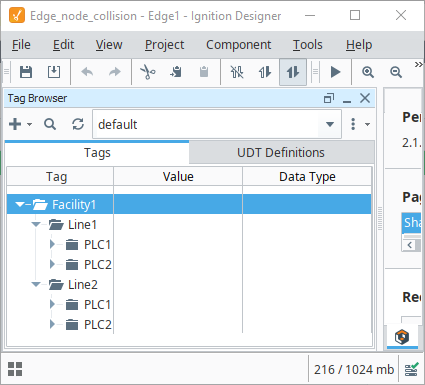The width and height of the screenshot is (425, 385).
Task: Select the Facility1 folder row
Action: (189, 204)
